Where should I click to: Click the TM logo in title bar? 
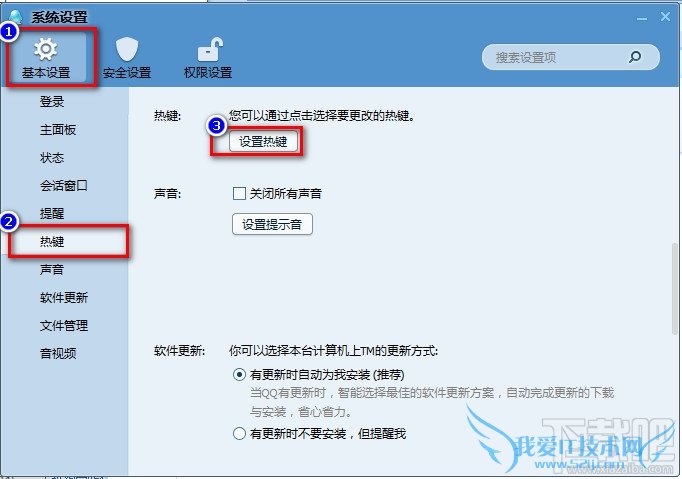tap(16, 16)
